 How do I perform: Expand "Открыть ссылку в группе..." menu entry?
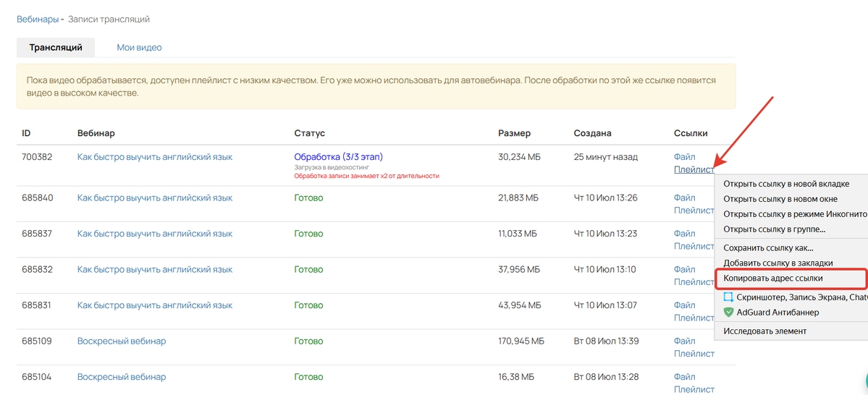coord(774,229)
